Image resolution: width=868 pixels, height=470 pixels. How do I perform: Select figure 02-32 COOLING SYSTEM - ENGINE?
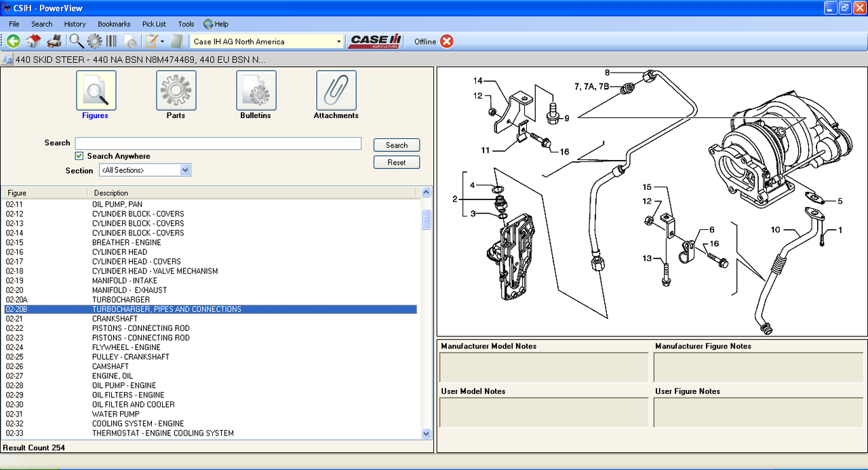tap(210, 423)
